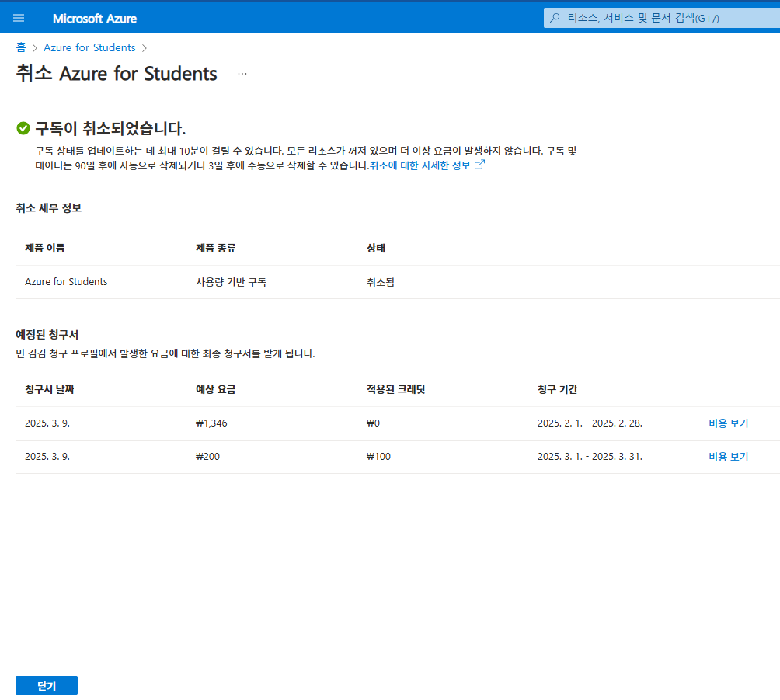Select the 제품 이름 column header
Screen dimensions: 780x700
click(x=45, y=248)
